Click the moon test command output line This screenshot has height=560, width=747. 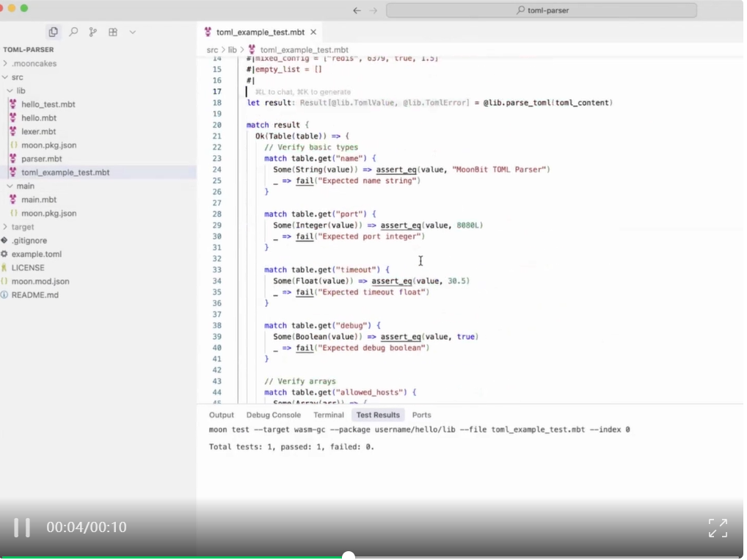click(419, 430)
